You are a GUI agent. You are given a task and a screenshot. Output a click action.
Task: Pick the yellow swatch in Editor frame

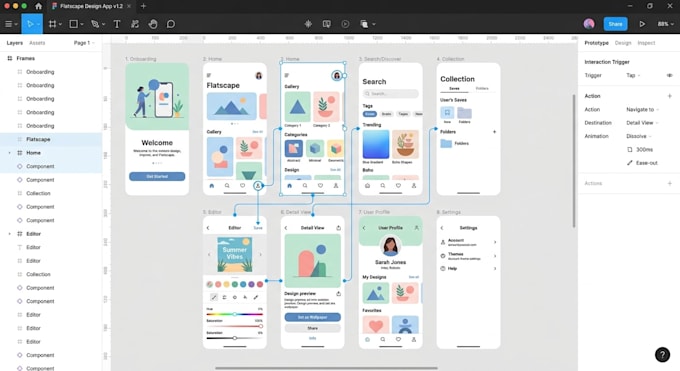pyautogui.click(x=226, y=285)
